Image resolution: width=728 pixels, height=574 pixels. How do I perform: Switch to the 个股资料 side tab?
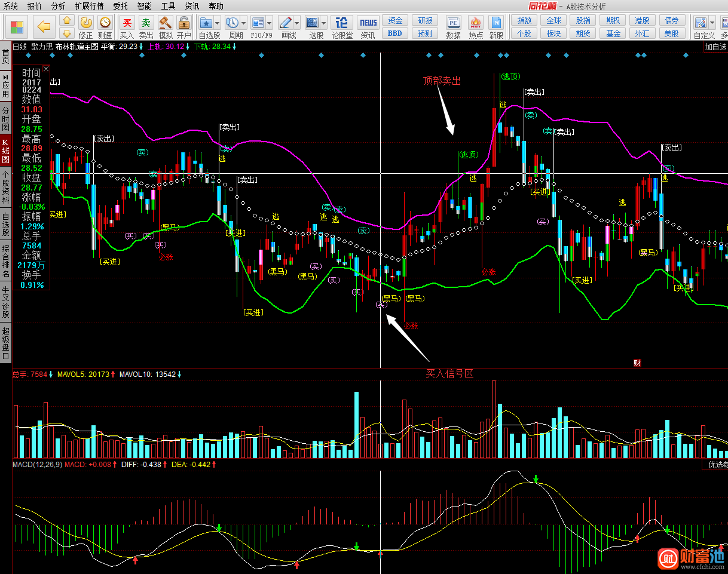(x=6, y=187)
